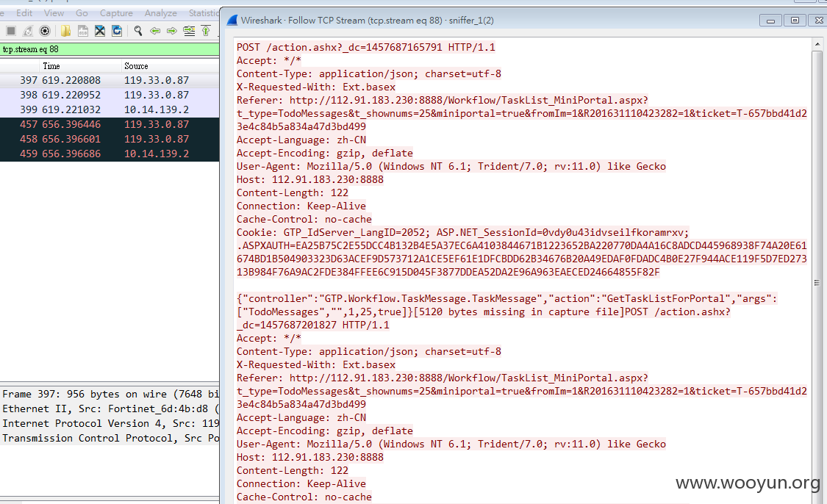The image size is (827, 504).
Task: Save the capture file using the 010 document icon
Action: click(x=83, y=31)
